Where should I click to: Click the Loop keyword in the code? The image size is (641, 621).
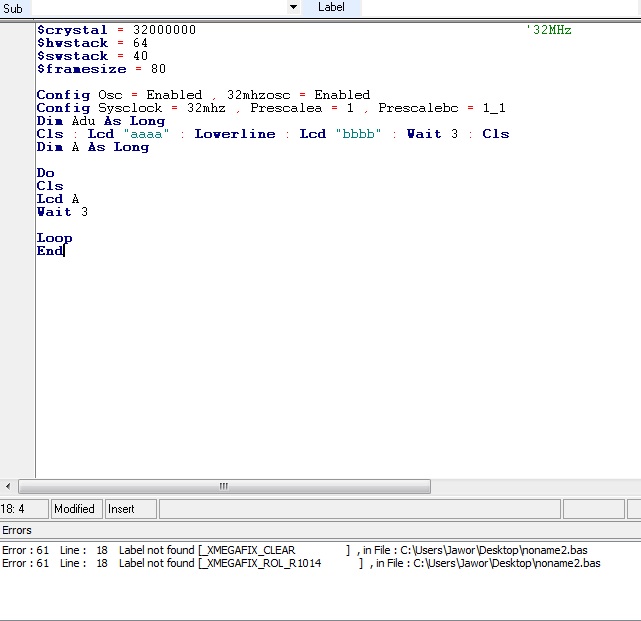(x=54, y=238)
